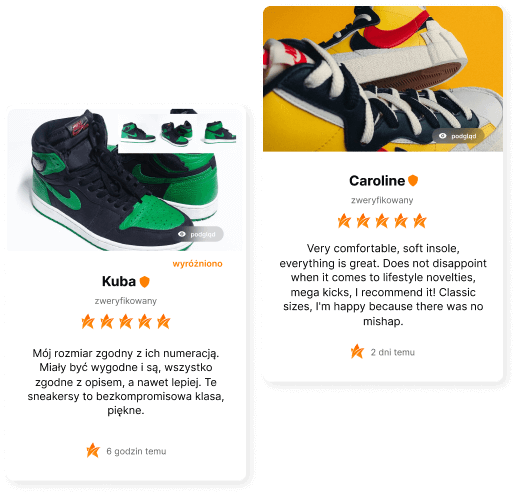
Task: Open the reviewer name Kuba
Action: (119, 281)
